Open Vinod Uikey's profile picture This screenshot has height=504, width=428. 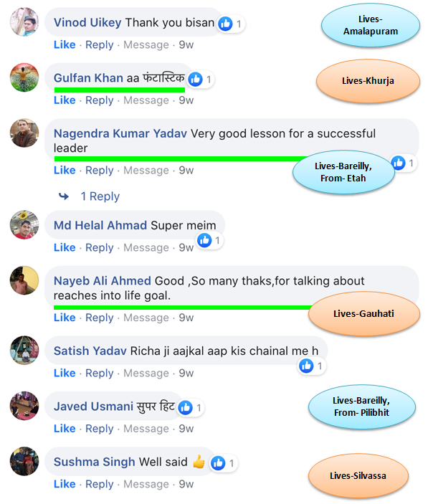[24, 22]
